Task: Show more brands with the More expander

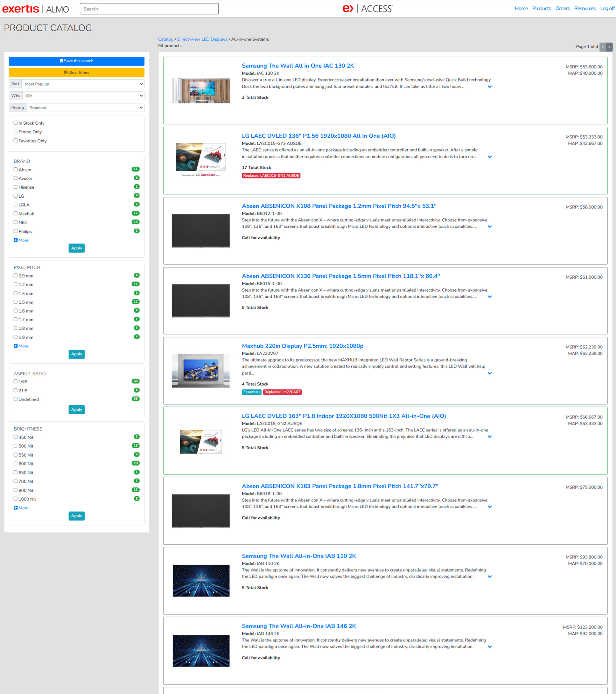Action: click(21, 240)
